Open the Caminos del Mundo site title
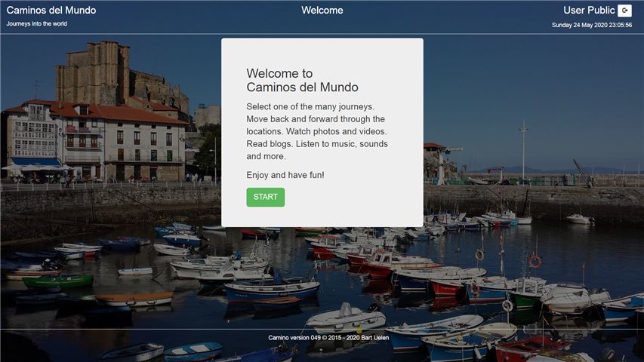This screenshot has height=362, width=644. [51, 11]
